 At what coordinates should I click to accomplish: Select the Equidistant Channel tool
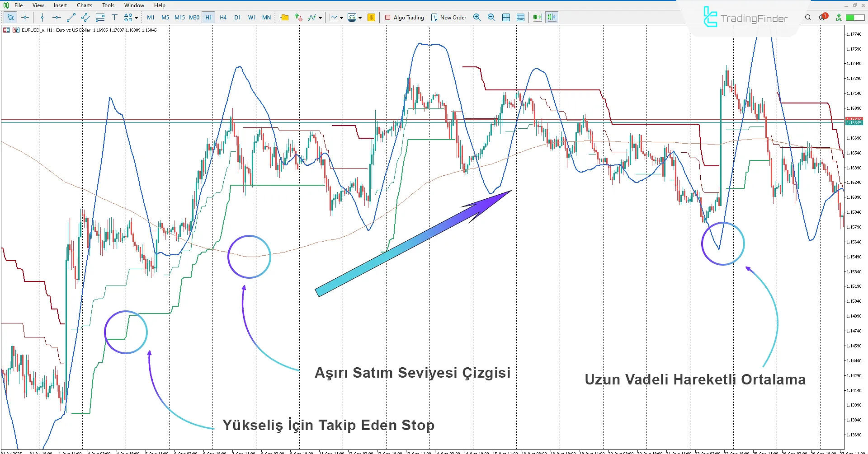point(85,17)
